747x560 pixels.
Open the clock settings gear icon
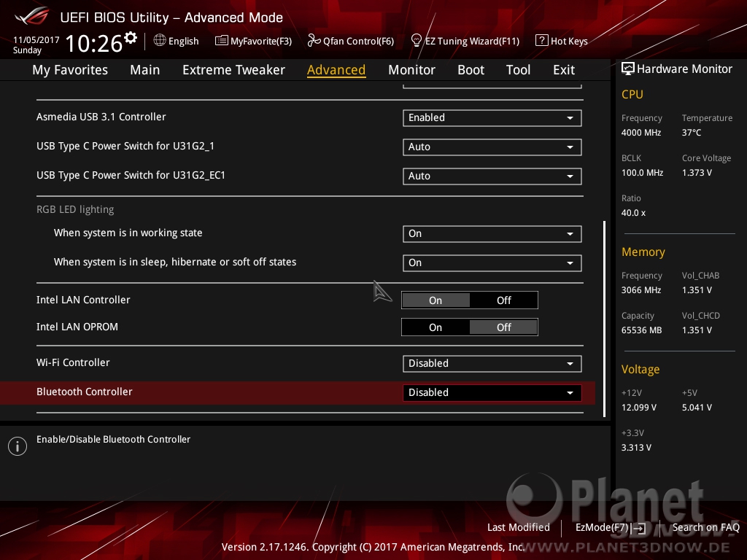click(x=131, y=38)
